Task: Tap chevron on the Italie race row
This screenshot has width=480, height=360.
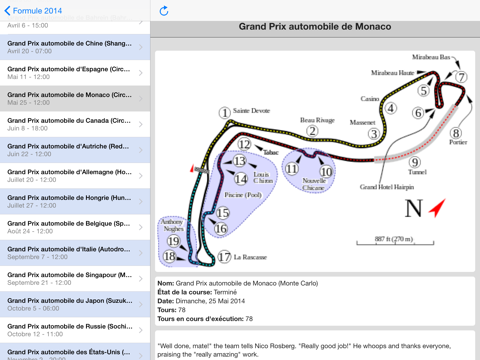Action: pos(141,253)
